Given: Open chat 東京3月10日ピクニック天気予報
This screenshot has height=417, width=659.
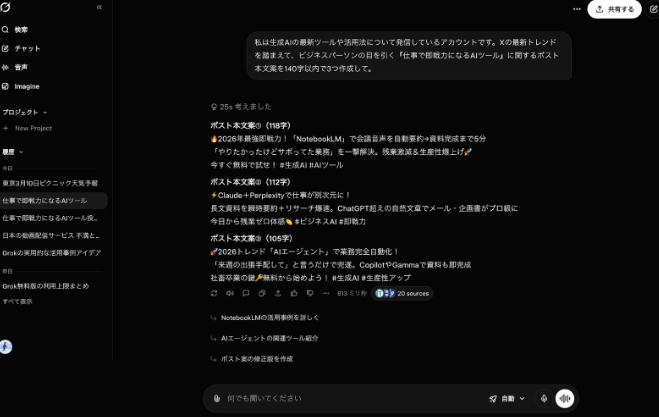Looking at the screenshot, I should [x=50, y=183].
